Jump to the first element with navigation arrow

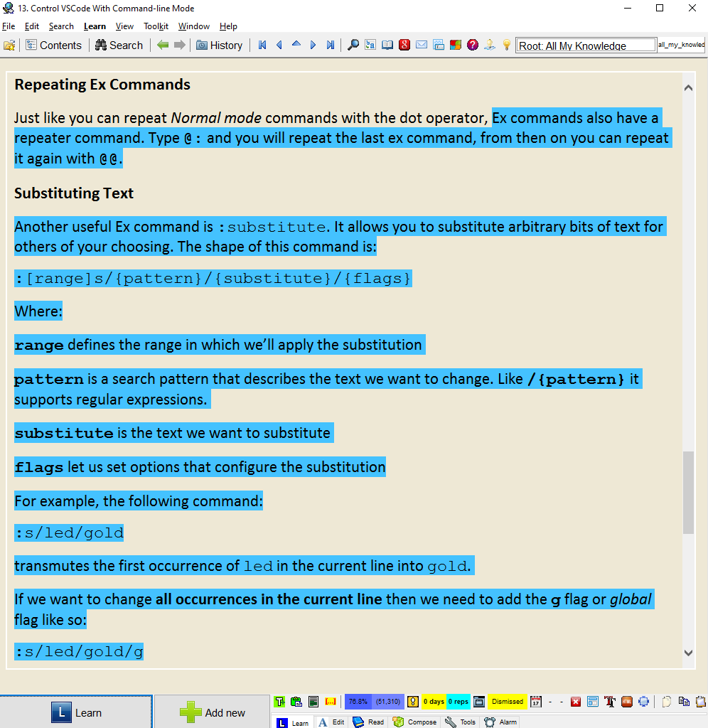pyautogui.click(x=262, y=44)
